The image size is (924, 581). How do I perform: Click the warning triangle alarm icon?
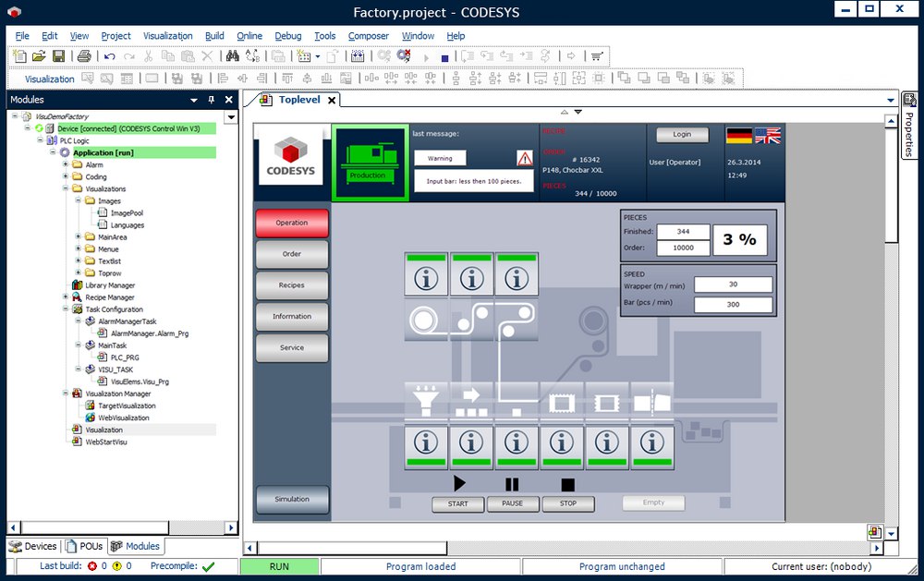click(525, 158)
